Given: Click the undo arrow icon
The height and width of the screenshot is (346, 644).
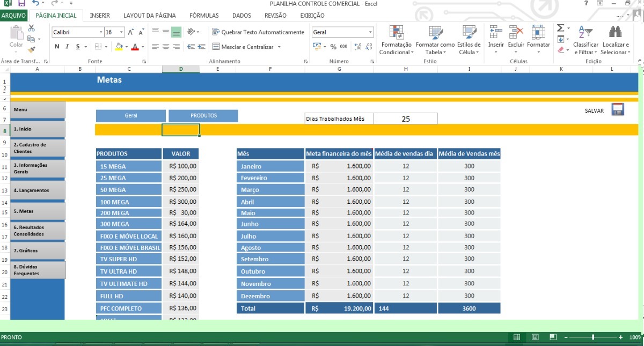Looking at the screenshot, I should 35,4.
